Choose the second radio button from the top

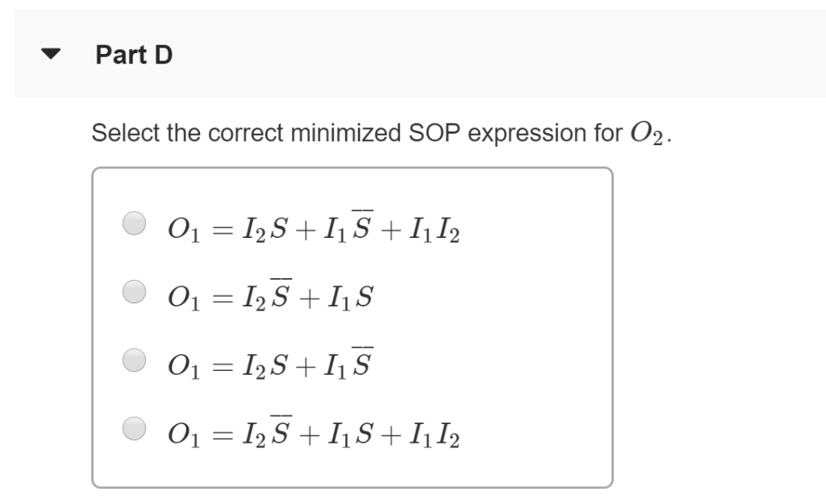point(133,292)
